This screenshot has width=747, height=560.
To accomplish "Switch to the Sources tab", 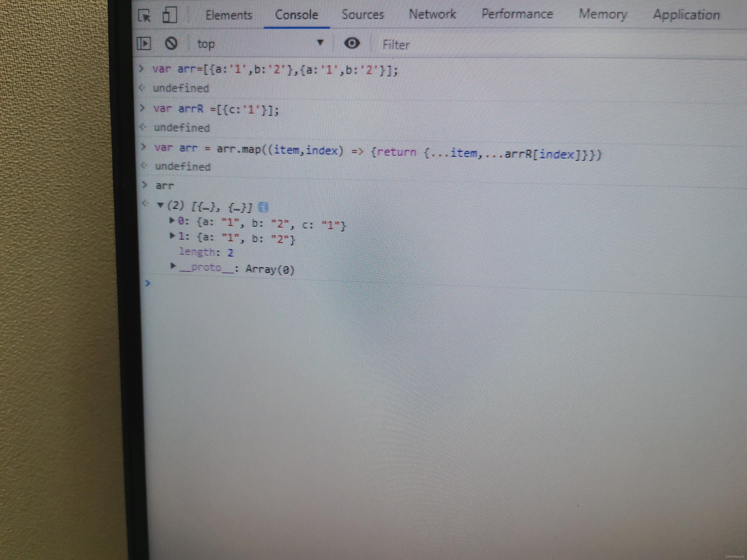I will pos(363,15).
